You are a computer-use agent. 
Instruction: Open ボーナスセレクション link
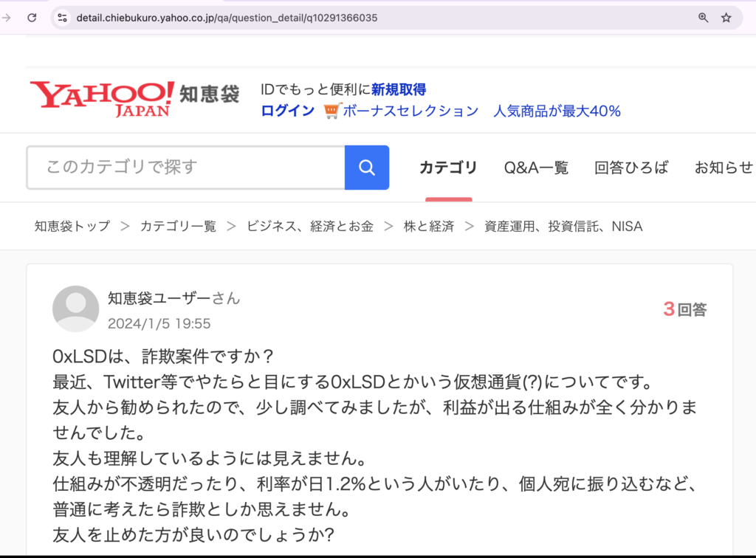click(410, 111)
